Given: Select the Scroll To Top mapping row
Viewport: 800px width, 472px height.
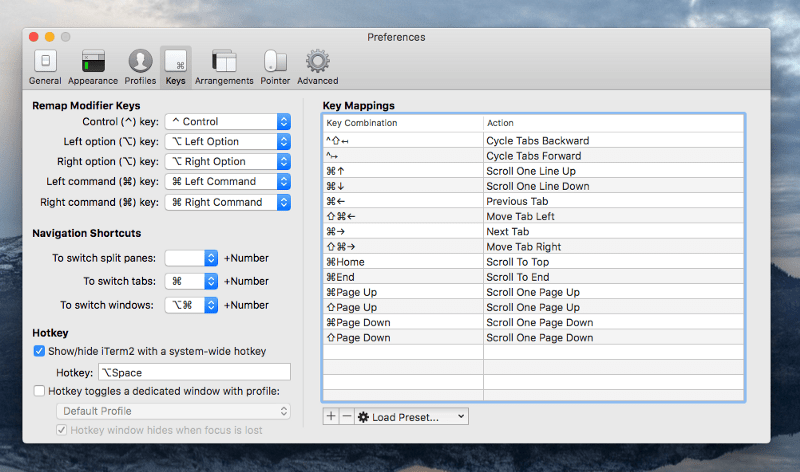Looking at the screenshot, I should (534, 262).
